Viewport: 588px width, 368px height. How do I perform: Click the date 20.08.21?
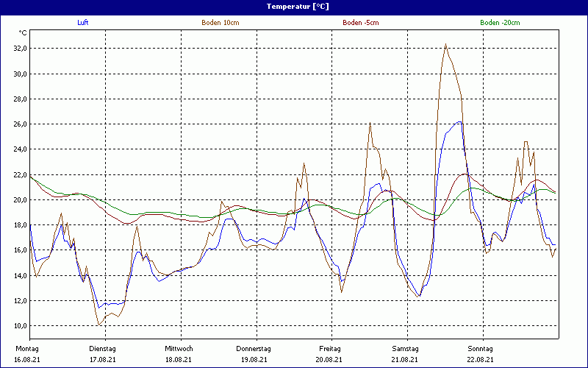(329, 359)
